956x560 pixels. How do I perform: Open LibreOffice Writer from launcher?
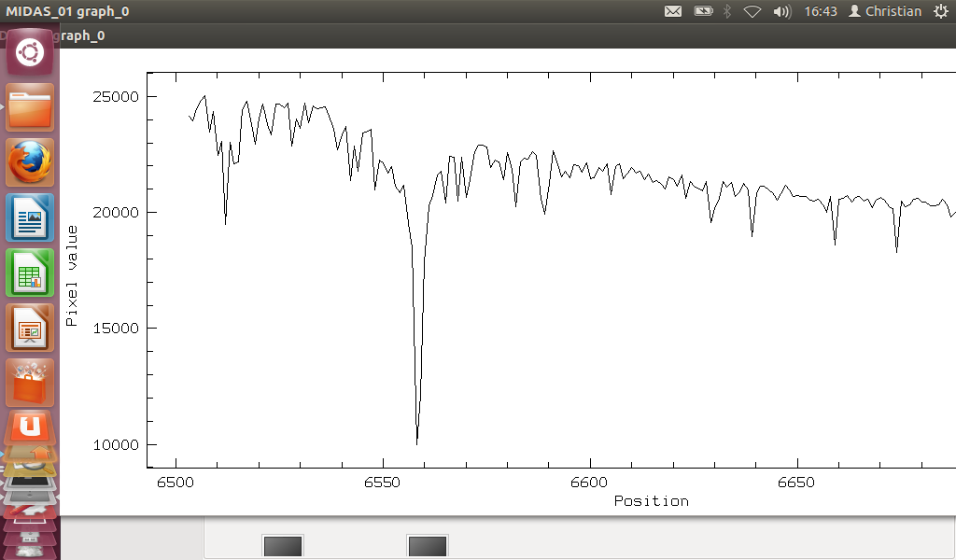(30, 217)
